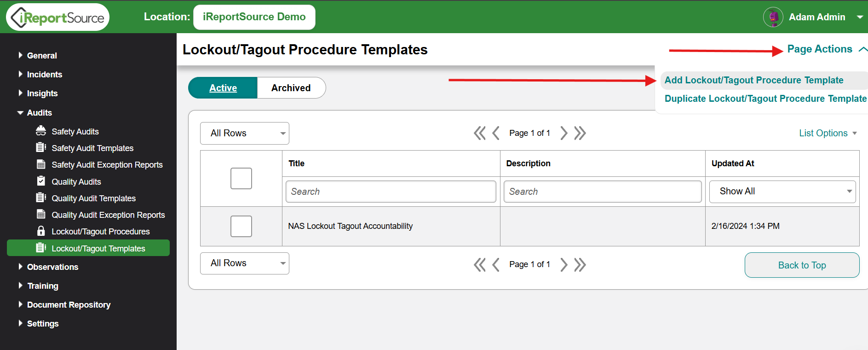The width and height of the screenshot is (868, 350).
Task: Open the Adam Admin user menu arrow
Action: [859, 17]
